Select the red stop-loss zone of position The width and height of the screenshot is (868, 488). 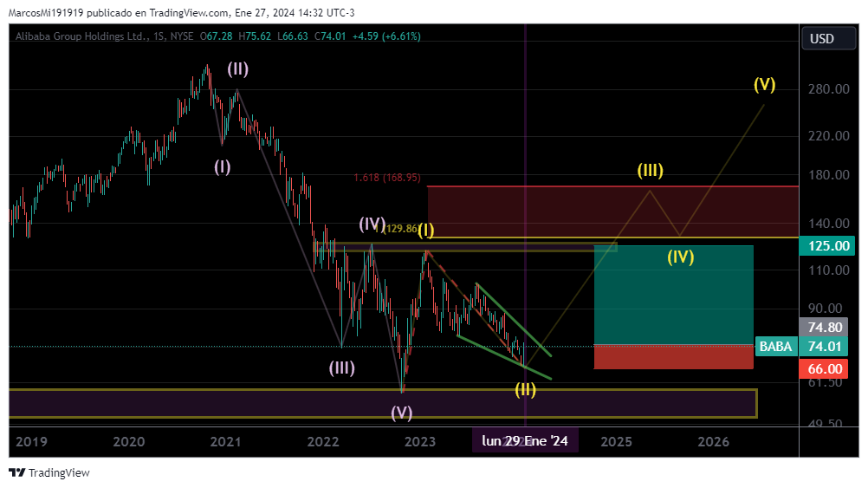tap(674, 357)
